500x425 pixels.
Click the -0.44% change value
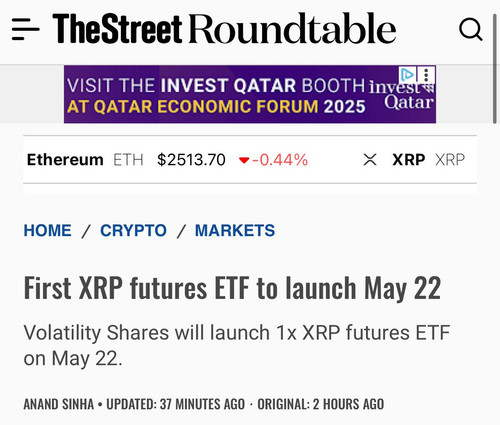pyautogui.click(x=280, y=160)
